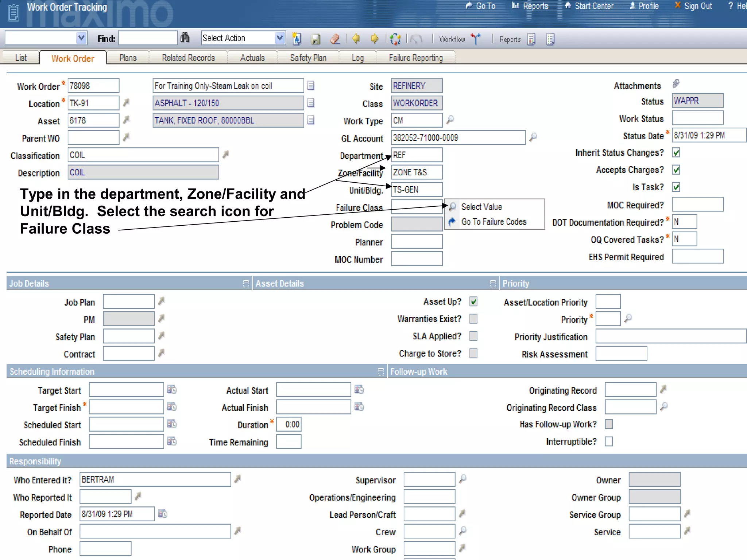Toggle Inherit Status Changes checkbox
Screen dimensions: 747x560
[676, 152]
